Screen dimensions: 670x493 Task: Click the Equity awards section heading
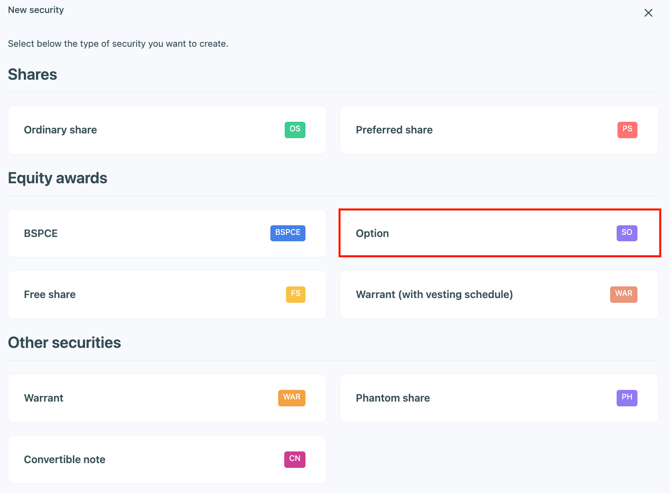click(57, 178)
